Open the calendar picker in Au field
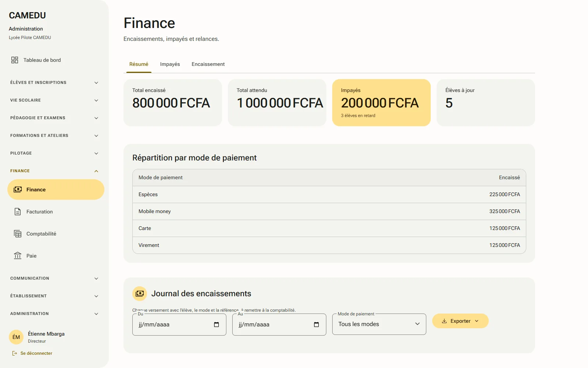 [316, 325]
